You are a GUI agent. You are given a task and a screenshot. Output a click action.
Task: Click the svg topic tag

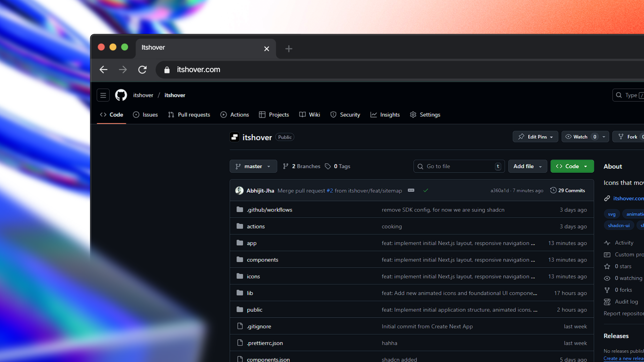tap(611, 214)
